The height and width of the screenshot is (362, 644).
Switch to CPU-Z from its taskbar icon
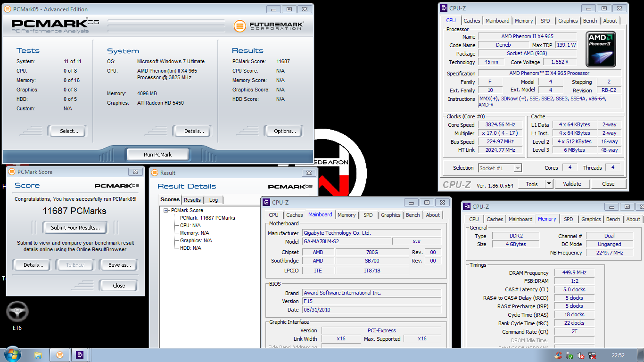pyautogui.click(x=80, y=355)
